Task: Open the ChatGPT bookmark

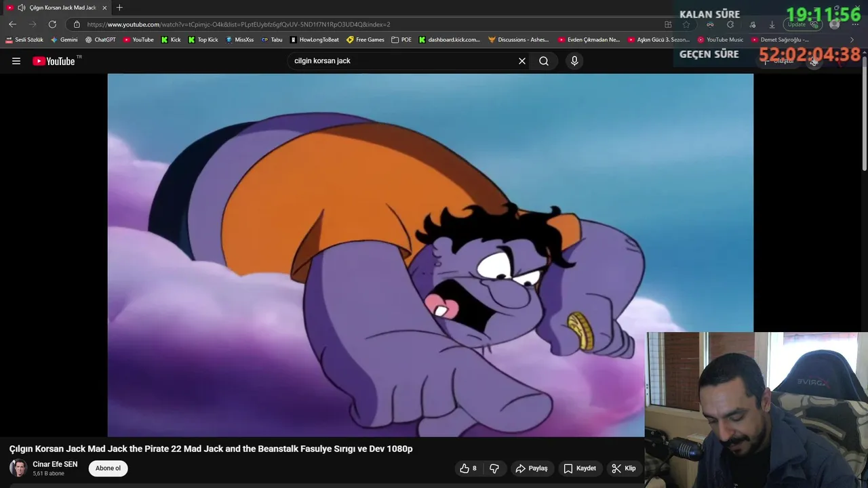Action: tap(100, 40)
